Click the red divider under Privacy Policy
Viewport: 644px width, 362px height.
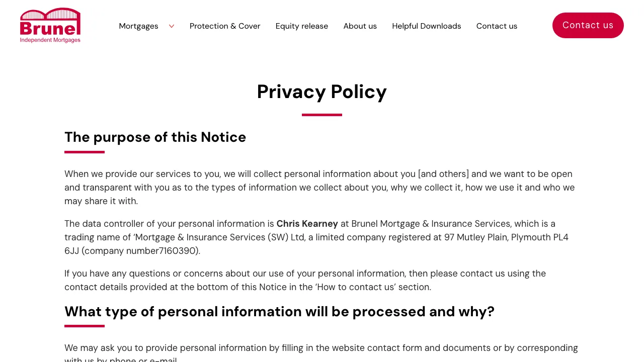322,115
